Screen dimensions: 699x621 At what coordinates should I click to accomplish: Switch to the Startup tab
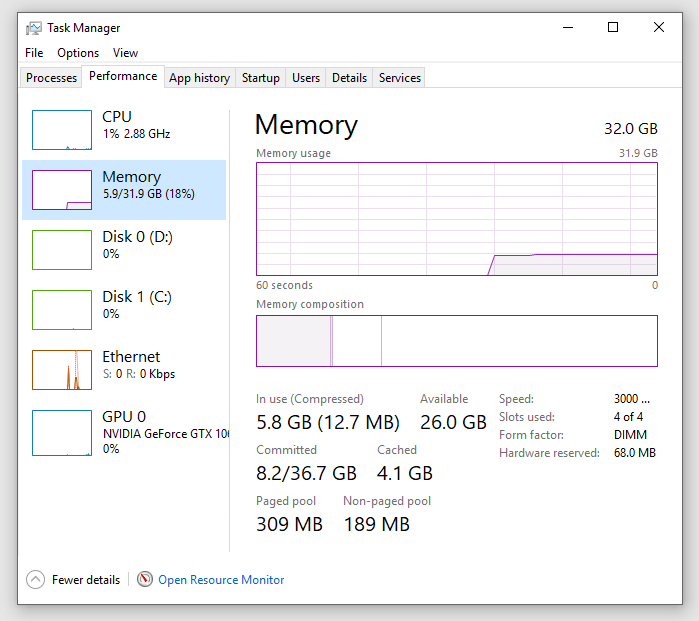pos(261,78)
